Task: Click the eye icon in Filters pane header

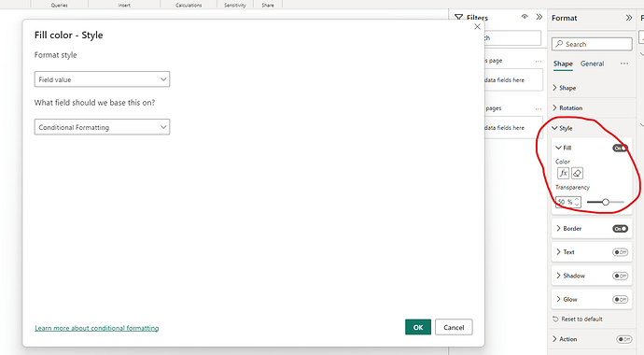Action: [525, 17]
